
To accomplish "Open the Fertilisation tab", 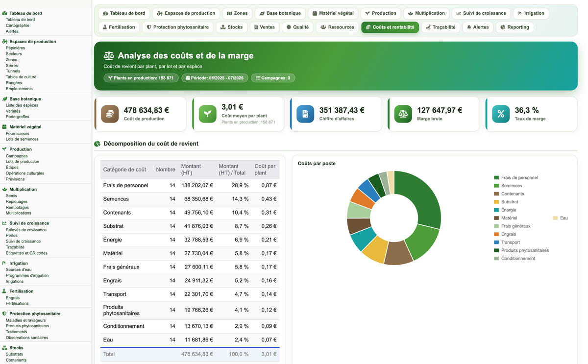I will point(119,27).
